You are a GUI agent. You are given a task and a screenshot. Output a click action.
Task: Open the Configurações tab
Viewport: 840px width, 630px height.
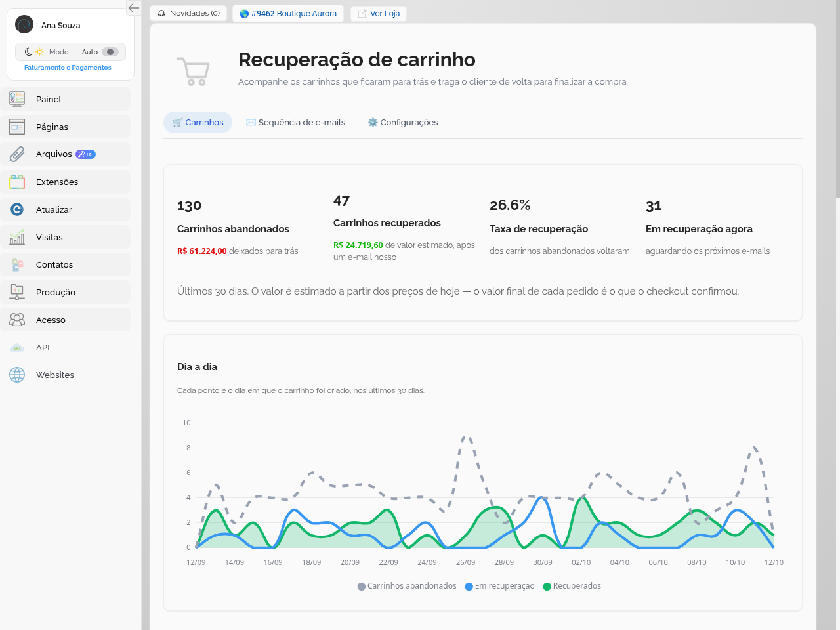click(x=403, y=123)
